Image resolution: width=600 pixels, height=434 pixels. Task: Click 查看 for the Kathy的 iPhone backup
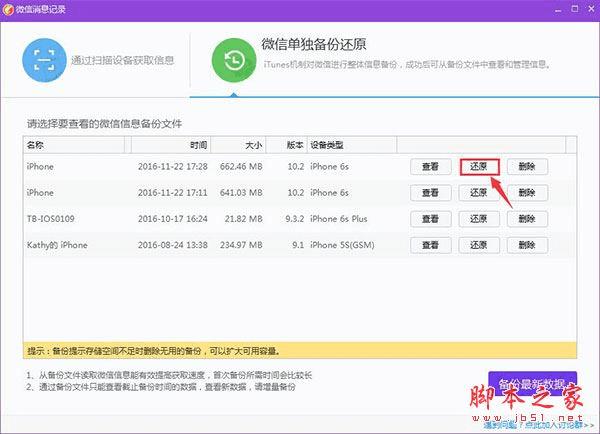430,245
